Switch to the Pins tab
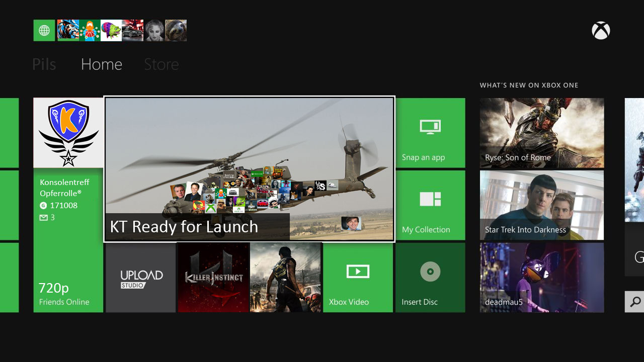644x362 pixels. point(44,64)
